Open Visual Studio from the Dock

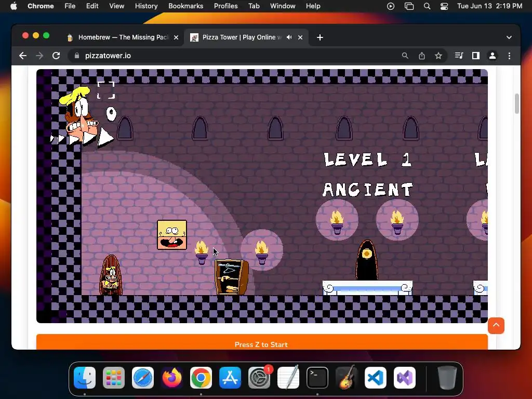pos(404,378)
